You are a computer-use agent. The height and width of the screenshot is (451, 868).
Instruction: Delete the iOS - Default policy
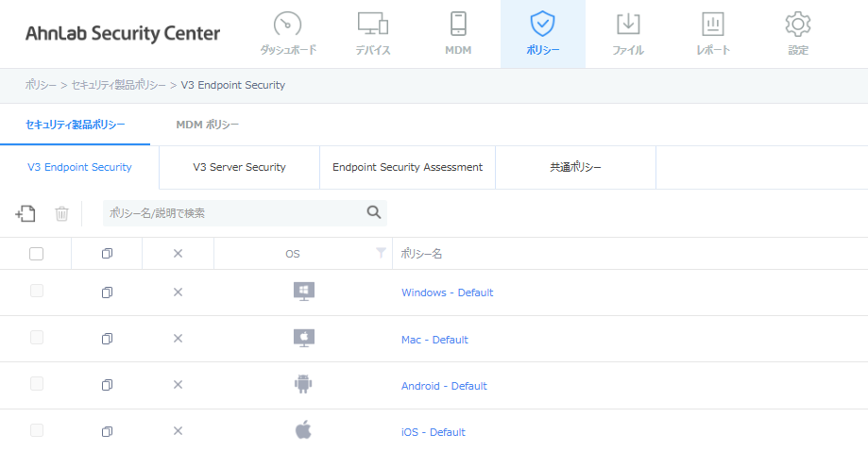coord(178,431)
